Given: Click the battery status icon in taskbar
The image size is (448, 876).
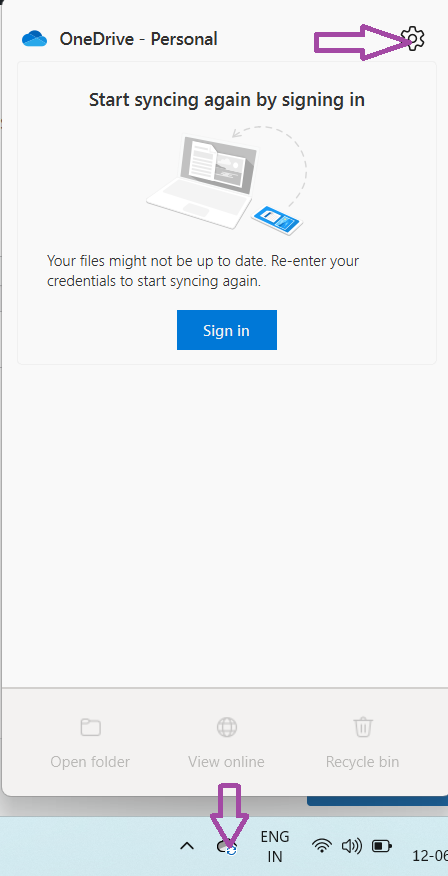Looking at the screenshot, I should coord(382,846).
